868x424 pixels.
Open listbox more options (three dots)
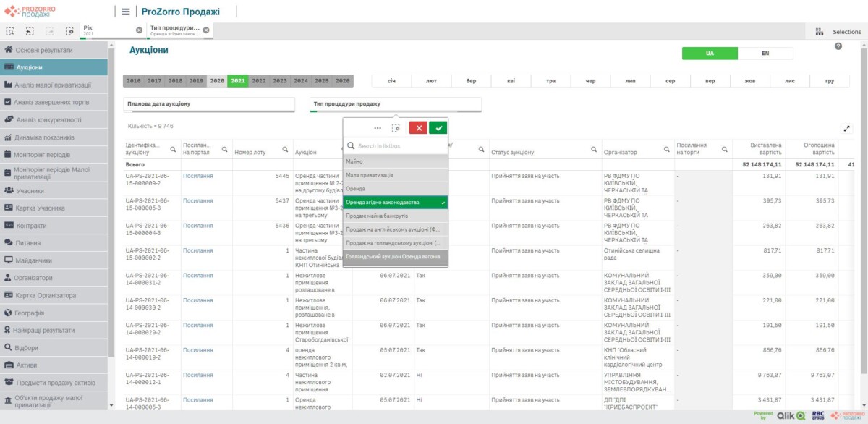pos(377,127)
